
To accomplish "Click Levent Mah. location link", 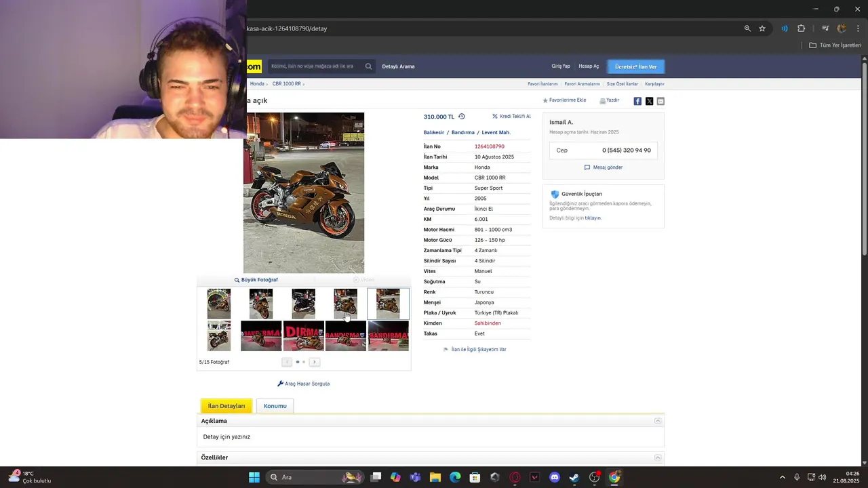I will click(496, 133).
